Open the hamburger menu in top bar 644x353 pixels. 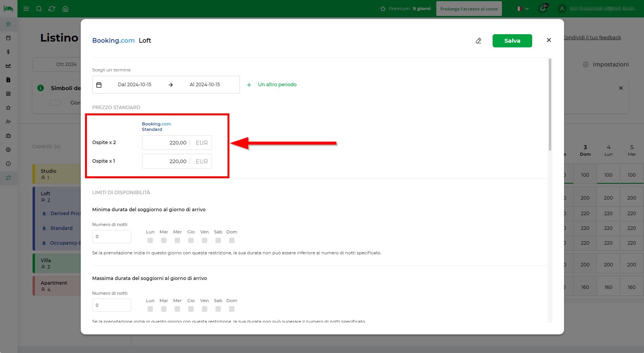[x=26, y=9]
